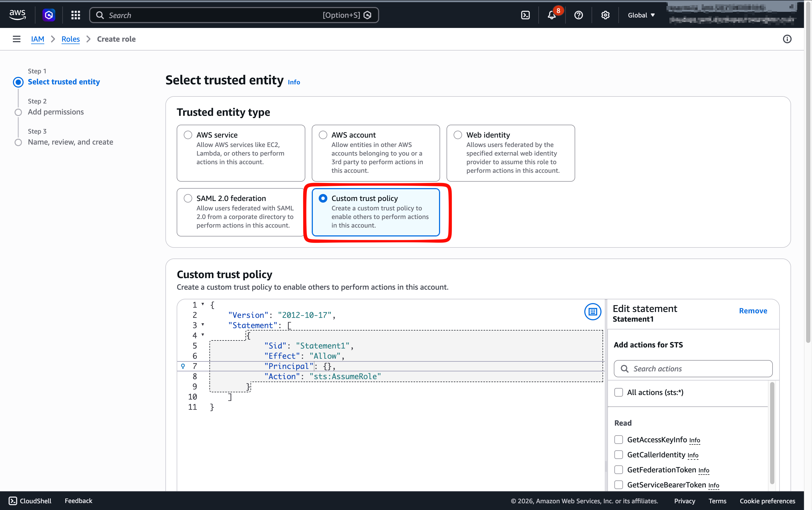
Task: Remove Statement1 via Remove link
Action: point(753,311)
